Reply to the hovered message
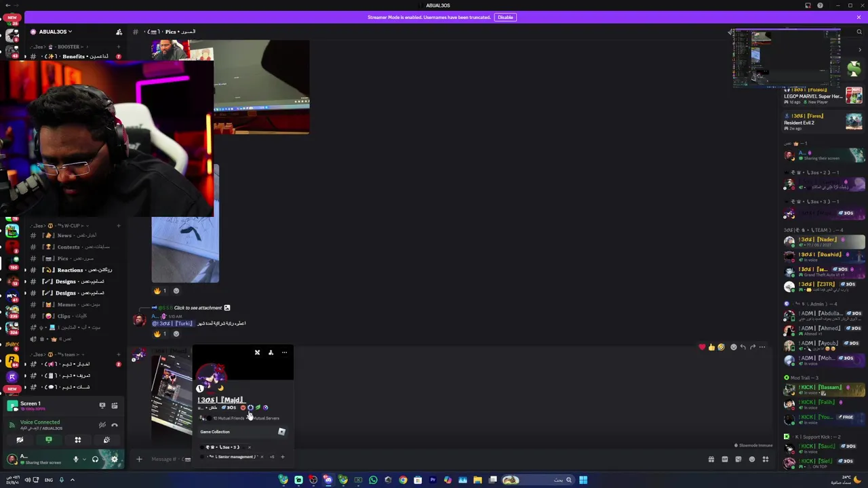 point(743,347)
